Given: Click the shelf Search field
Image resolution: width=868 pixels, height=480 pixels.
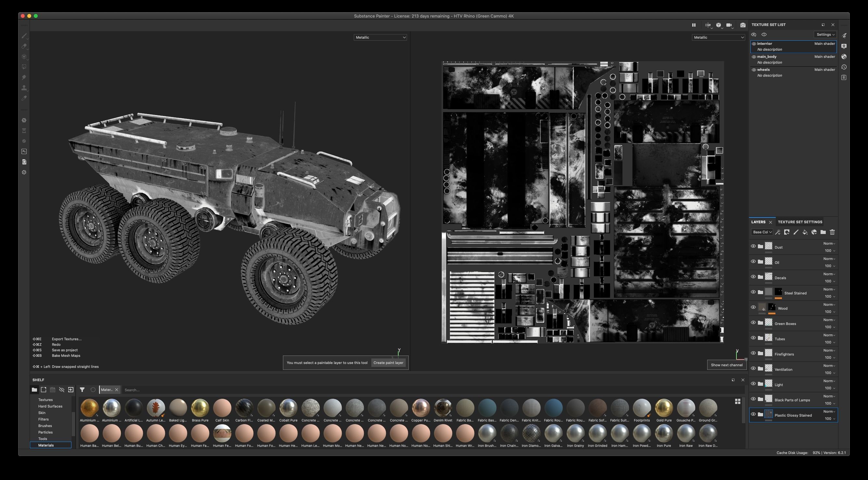Looking at the screenshot, I should click(433, 390).
